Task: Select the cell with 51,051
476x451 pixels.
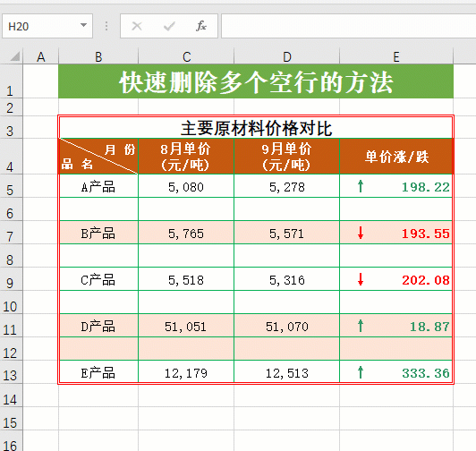Action: pyautogui.click(x=186, y=326)
